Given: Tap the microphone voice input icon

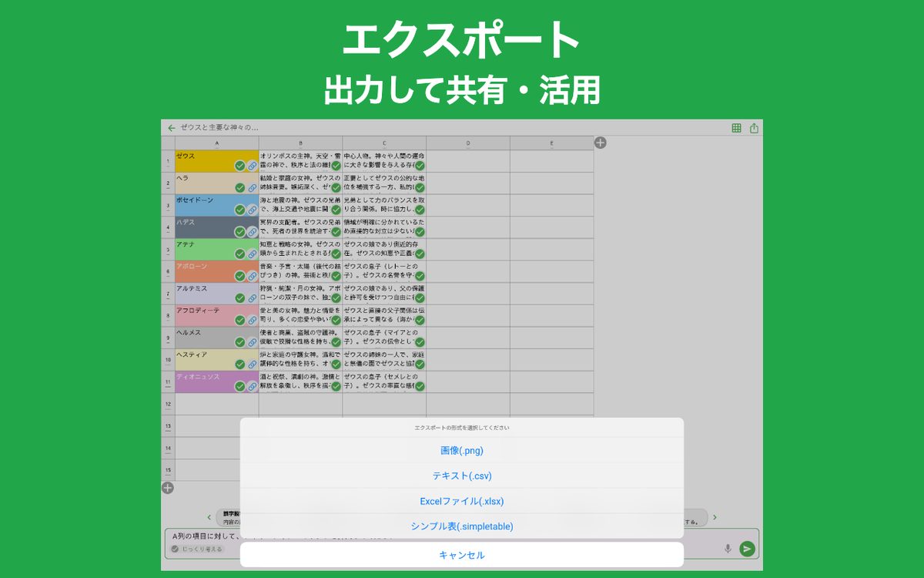Looking at the screenshot, I should click(728, 549).
